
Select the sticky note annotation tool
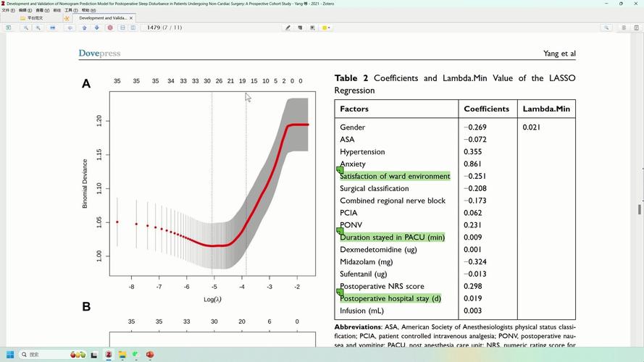(x=300, y=28)
